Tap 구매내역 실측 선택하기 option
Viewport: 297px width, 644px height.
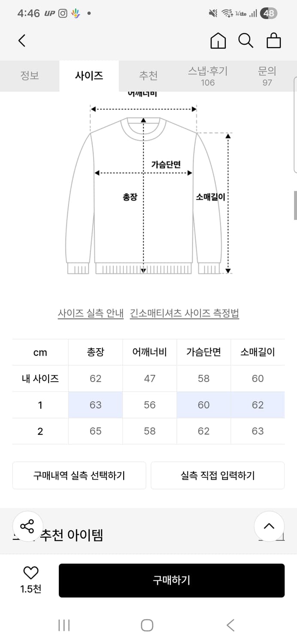point(79,475)
